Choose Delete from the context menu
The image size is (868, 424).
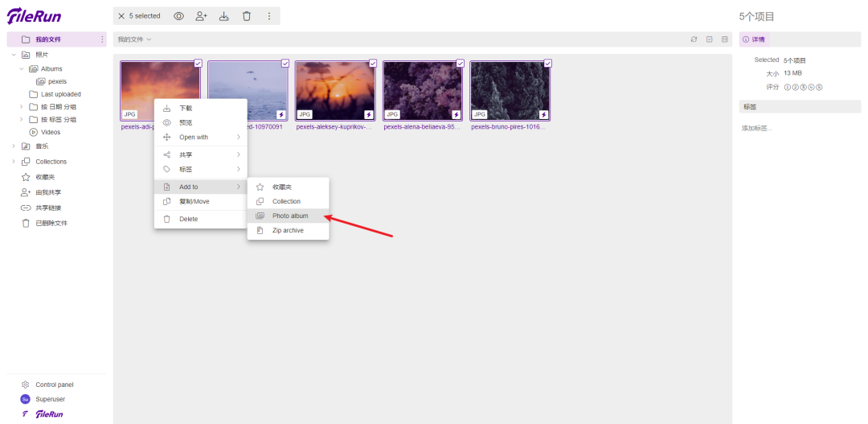200,219
